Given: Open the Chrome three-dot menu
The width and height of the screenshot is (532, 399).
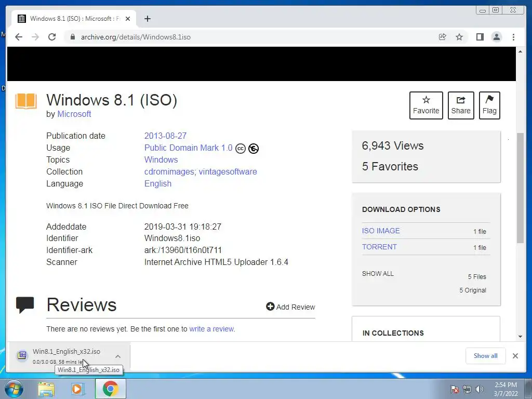Looking at the screenshot, I should click(x=513, y=37).
